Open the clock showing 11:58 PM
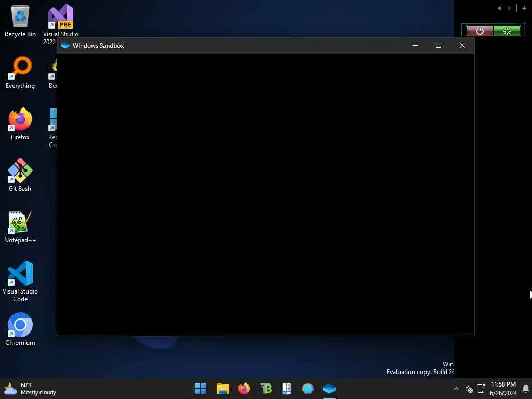 coord(503,384)
